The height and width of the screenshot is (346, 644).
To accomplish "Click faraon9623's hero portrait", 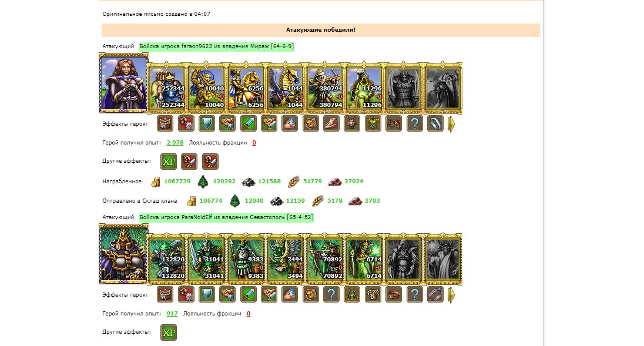I will (x=123, y=83).
